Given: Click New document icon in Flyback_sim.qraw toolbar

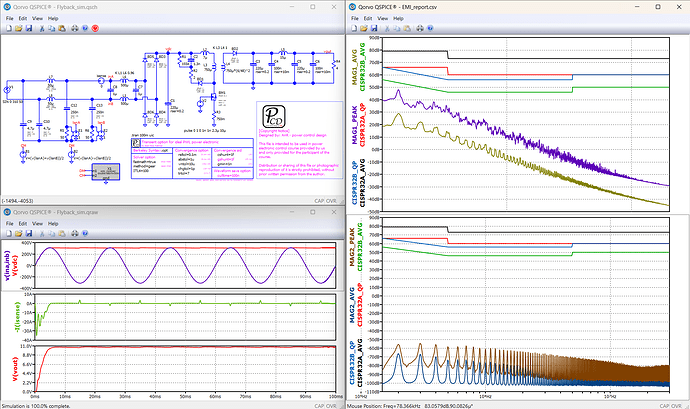Looking at the screenshot, I should pyautogui.click(x=8, y=233).
